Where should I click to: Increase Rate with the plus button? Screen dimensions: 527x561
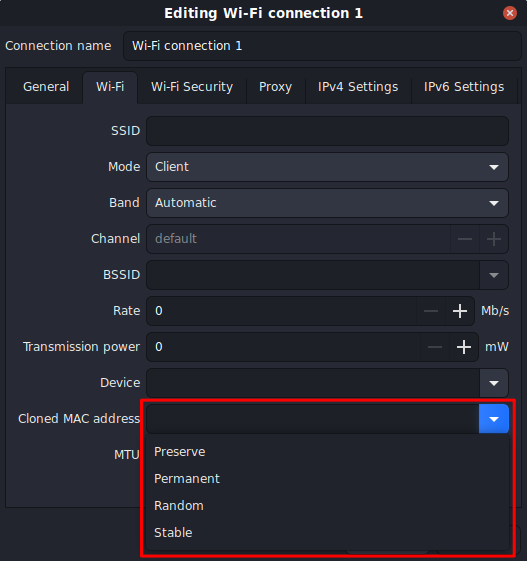[x=460, y=311]
